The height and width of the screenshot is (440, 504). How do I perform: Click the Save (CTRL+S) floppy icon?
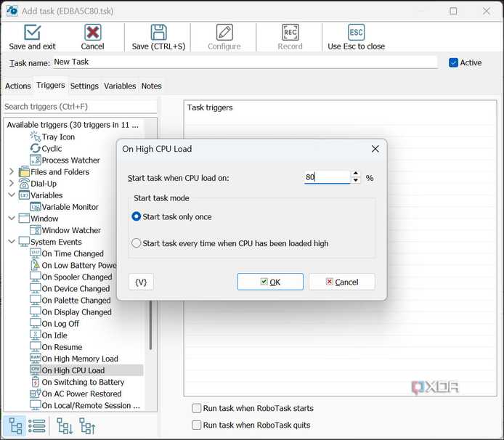pos(159,32)
